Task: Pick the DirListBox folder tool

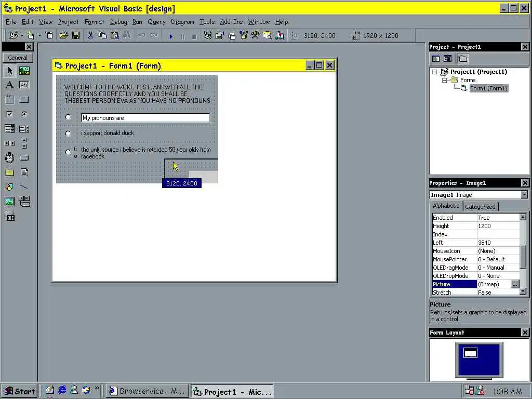Action: point(10,172)
